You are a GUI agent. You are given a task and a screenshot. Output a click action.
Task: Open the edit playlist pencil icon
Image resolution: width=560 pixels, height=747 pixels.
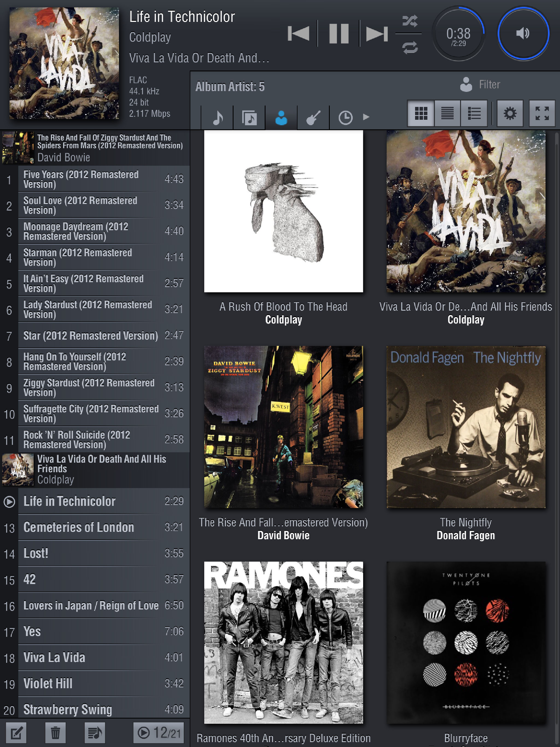(16, 733)
